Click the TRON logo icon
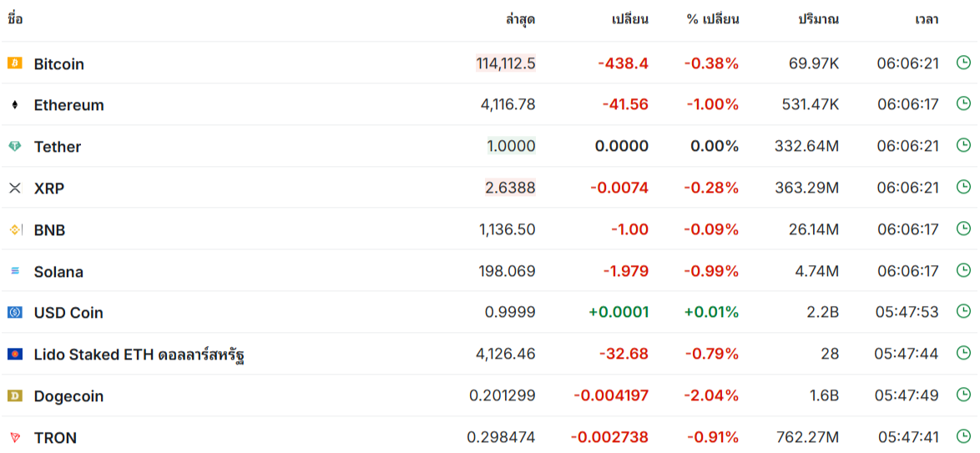Screen dimensions: 980x453 (x=14, y=437)
